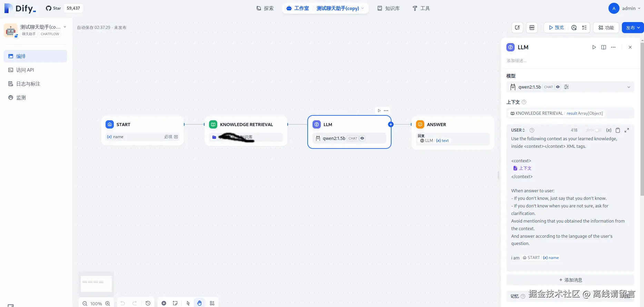Open the change history clock icon

pos(148,303)
